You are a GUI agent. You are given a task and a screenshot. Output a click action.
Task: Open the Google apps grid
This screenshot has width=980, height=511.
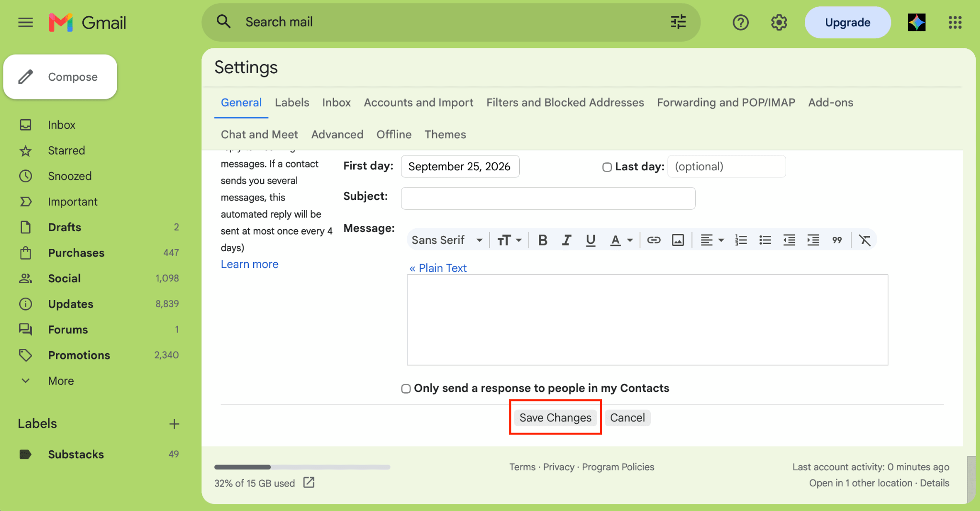coord(955,22)
